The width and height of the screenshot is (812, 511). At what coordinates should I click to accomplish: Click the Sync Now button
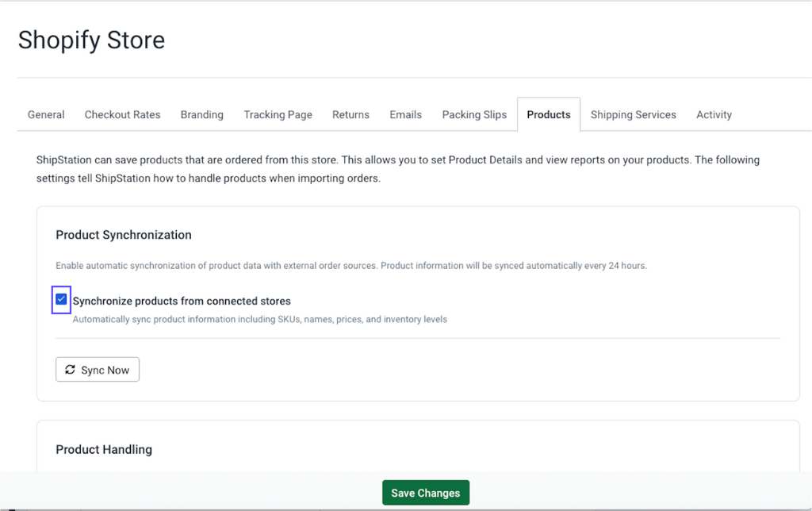point(97,369)
